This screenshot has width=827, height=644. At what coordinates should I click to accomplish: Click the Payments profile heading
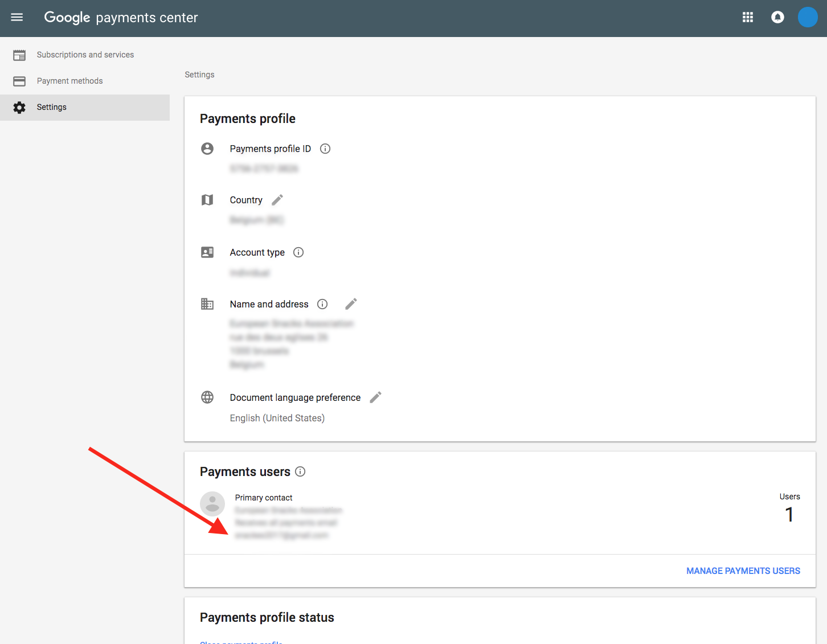click(248, 118)
